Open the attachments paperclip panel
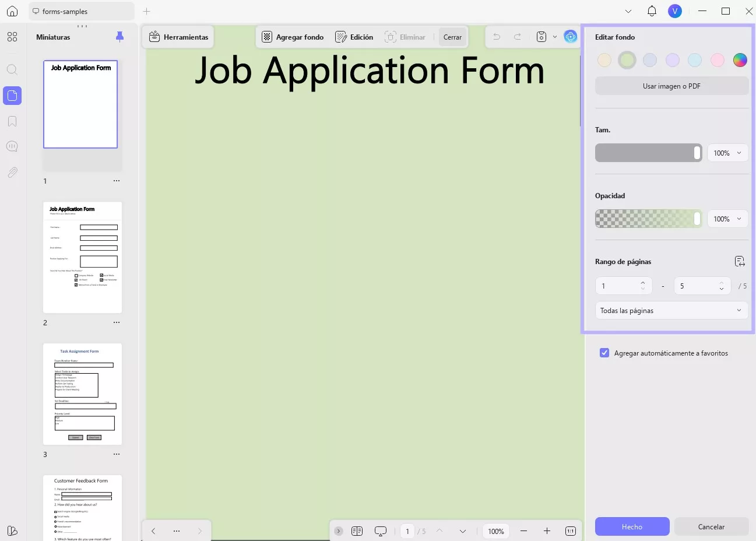Screen dimensions: 756x541 pyautogui.click(x=12, y=173)
